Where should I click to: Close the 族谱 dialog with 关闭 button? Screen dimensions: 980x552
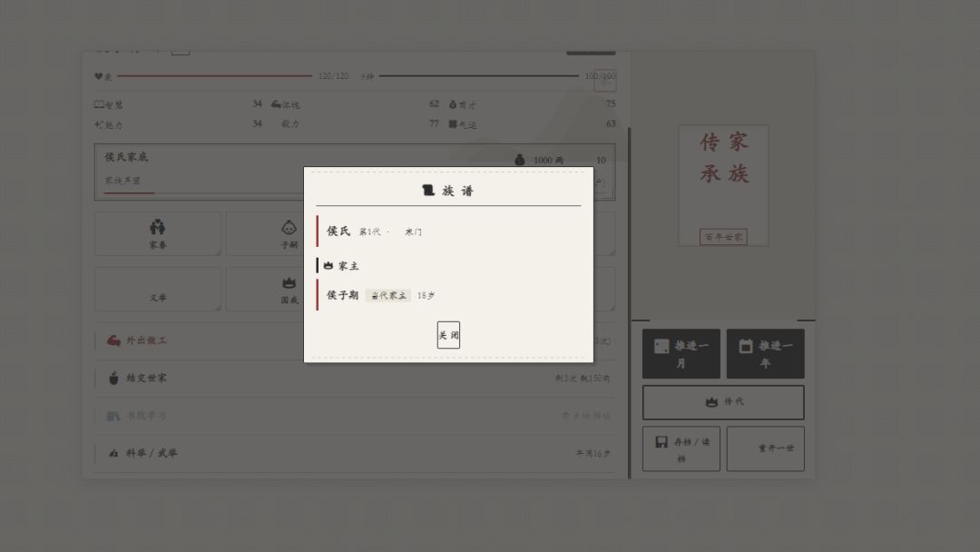(448, 335)
